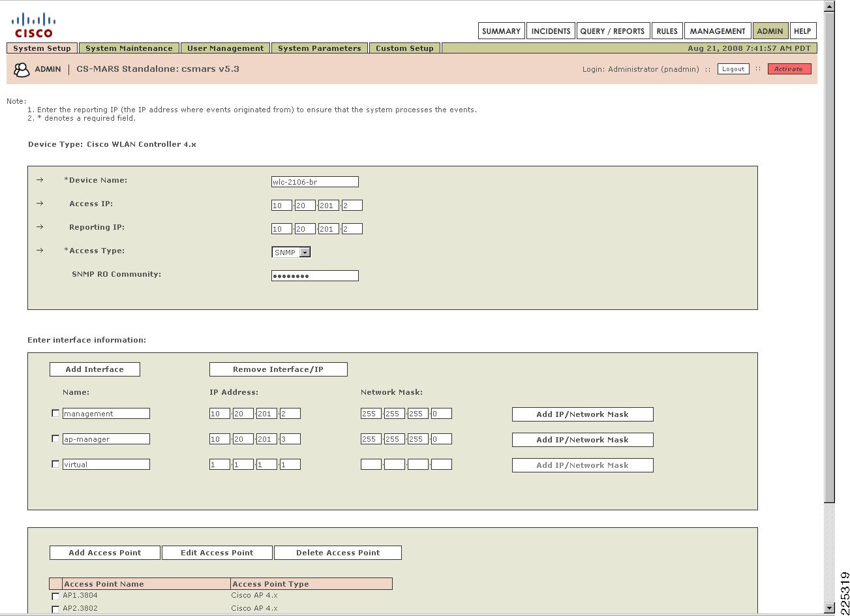
Task: Click the date and time text Aug 21, 2008
Action: pos(750,48)
